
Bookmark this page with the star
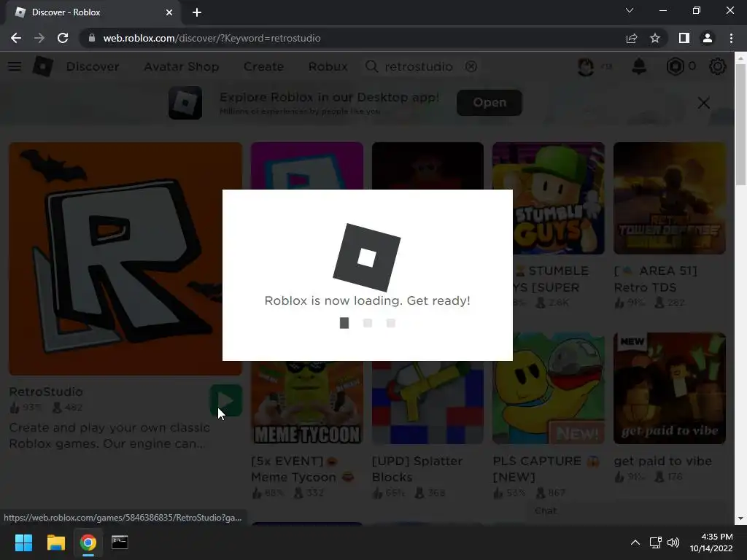655,38
